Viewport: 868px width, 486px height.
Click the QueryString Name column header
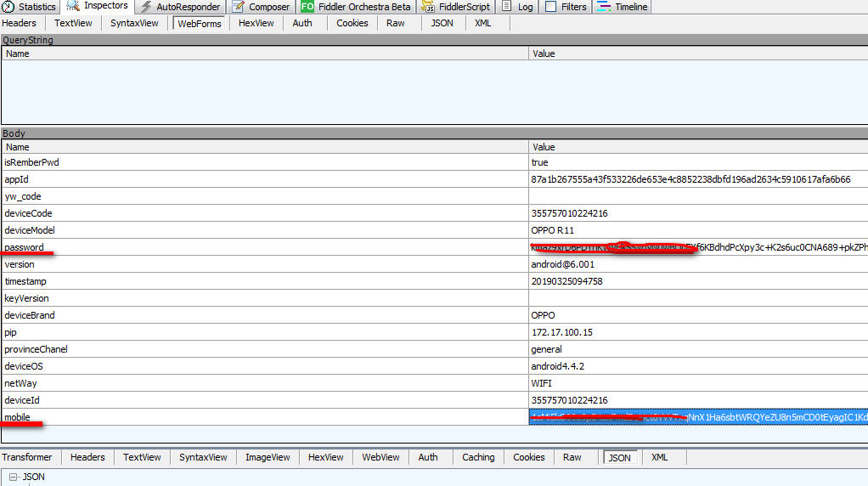point(265,54)
